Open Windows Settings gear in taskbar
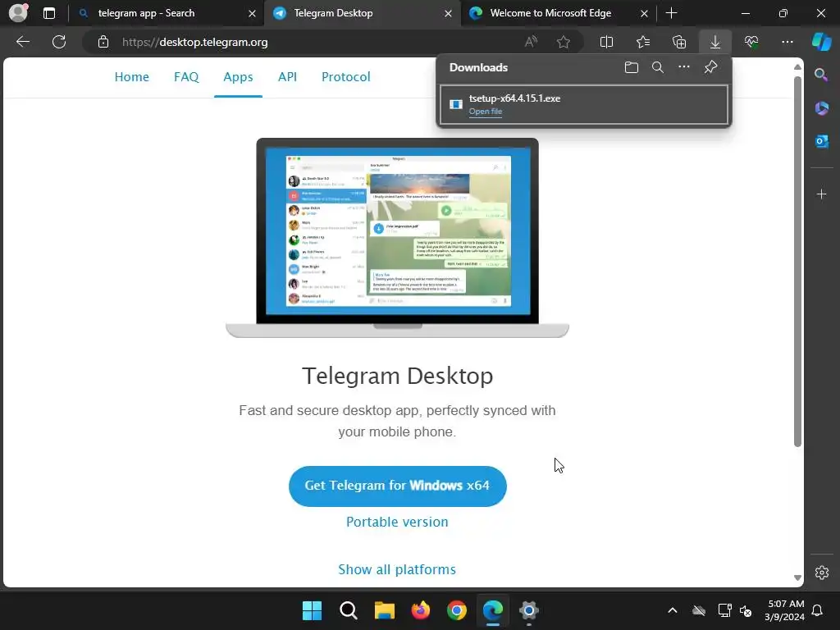The image size is (840, 630). (529, 610)
